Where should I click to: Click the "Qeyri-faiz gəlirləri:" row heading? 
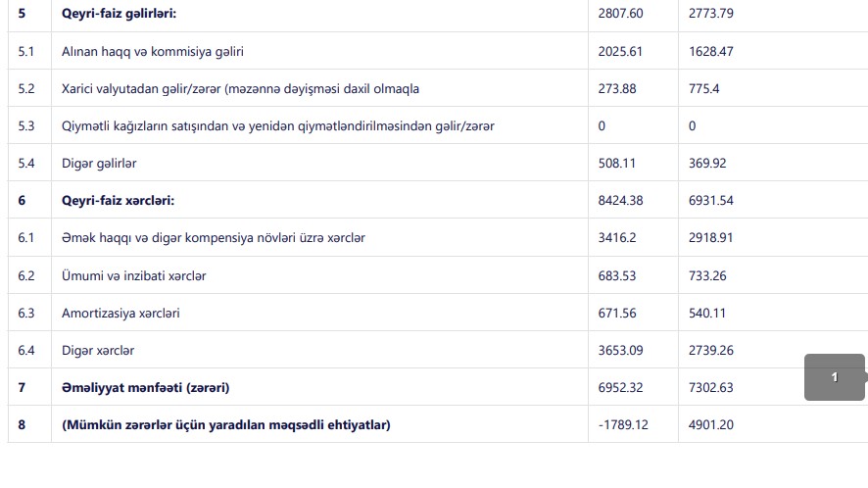[x=119, y=15]
